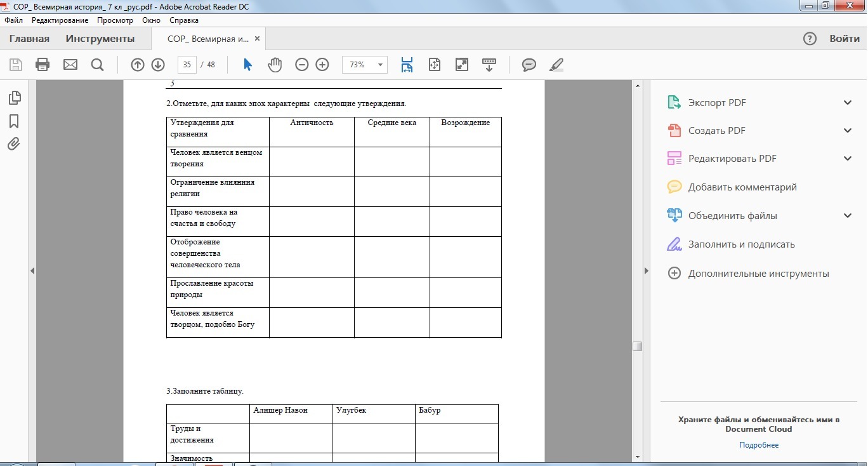
Task: Click the Средние века column header
Action: 392,123
